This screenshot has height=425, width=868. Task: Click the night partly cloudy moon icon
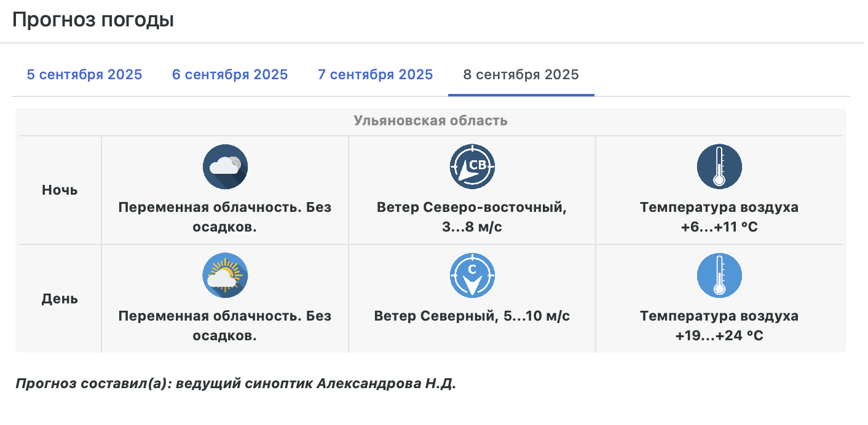225,166
